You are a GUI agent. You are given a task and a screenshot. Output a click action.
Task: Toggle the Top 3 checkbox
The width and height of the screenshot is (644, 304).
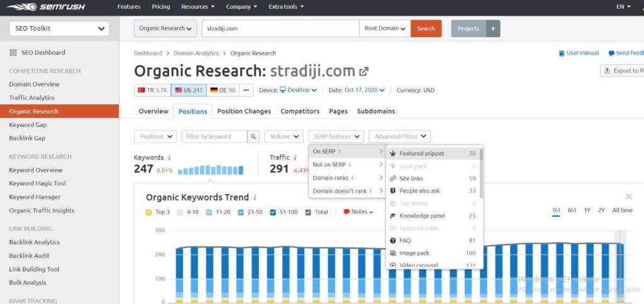pyautogui.click(x=148, y=212)
